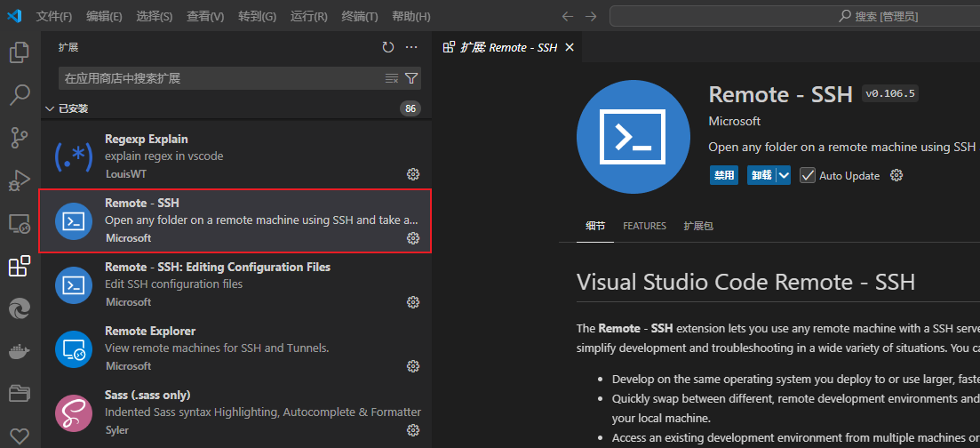Go back with the left arrow
Screen dimensions: 980x448
[x=568, y=16]
